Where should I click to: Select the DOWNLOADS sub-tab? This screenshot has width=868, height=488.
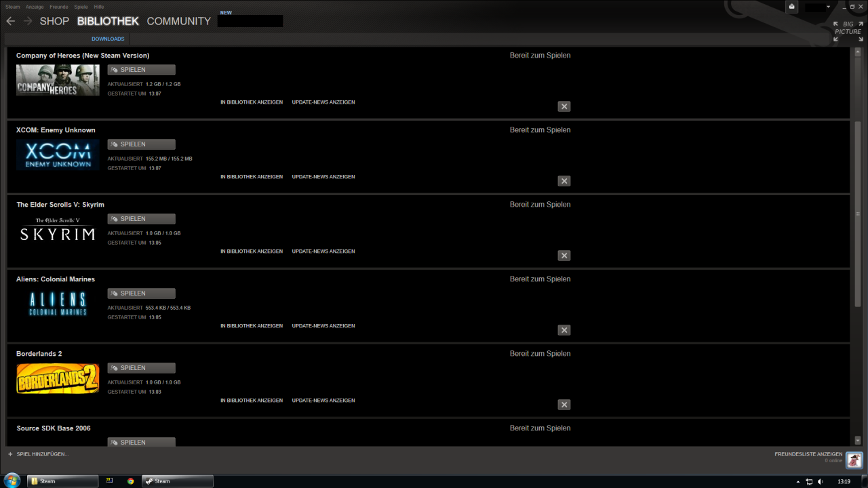coord(108,39)
